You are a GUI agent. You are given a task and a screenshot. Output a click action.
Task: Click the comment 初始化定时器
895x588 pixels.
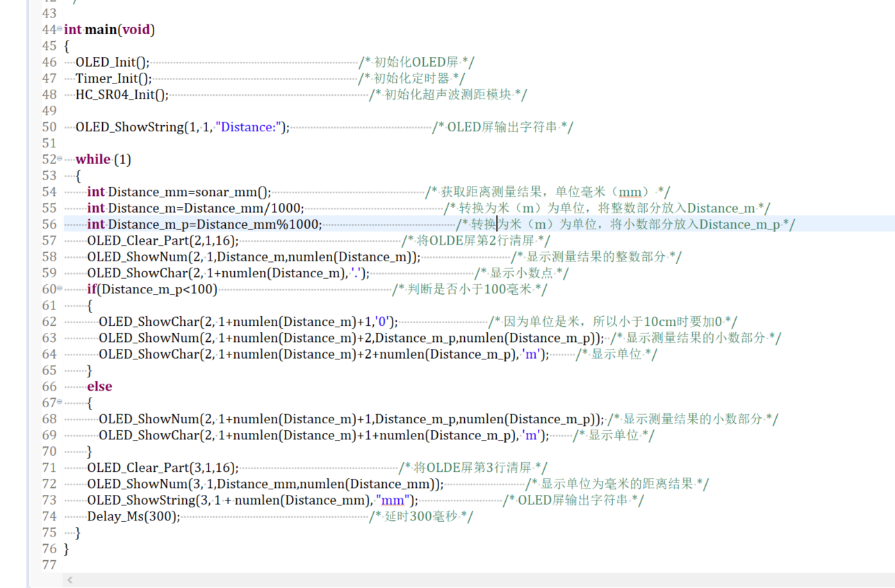click(x=412, y=79)
